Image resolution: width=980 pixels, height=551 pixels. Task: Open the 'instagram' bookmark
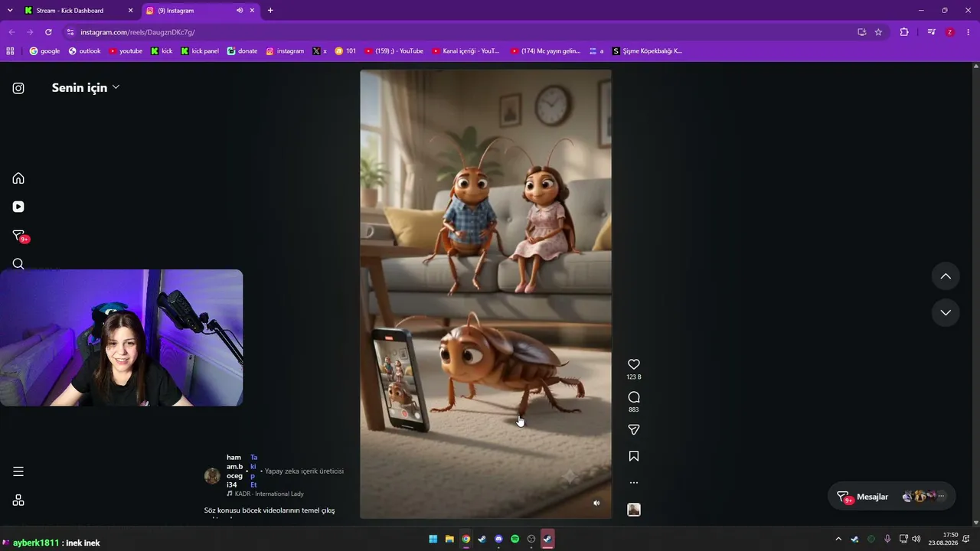(285, 51)
